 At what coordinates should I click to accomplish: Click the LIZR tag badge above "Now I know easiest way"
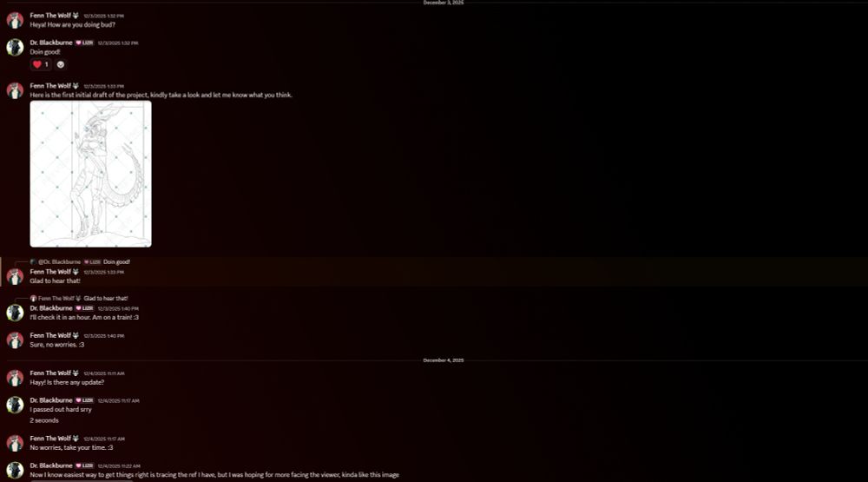click(x=85, y=465)
